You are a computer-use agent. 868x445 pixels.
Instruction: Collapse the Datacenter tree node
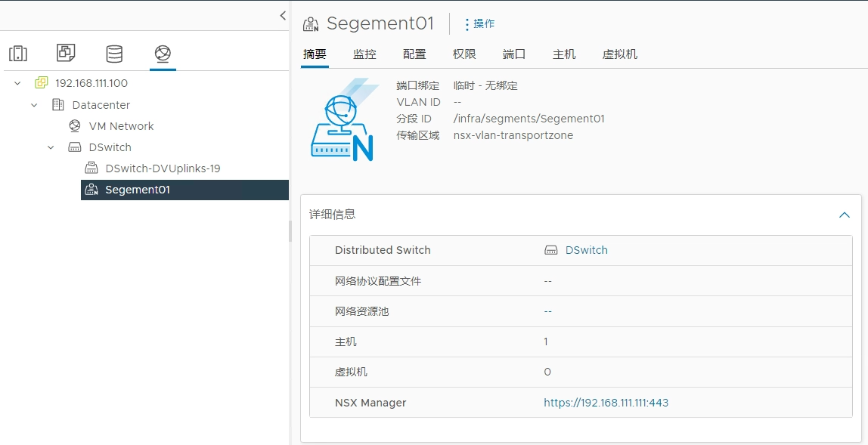(x=34, y=105)
